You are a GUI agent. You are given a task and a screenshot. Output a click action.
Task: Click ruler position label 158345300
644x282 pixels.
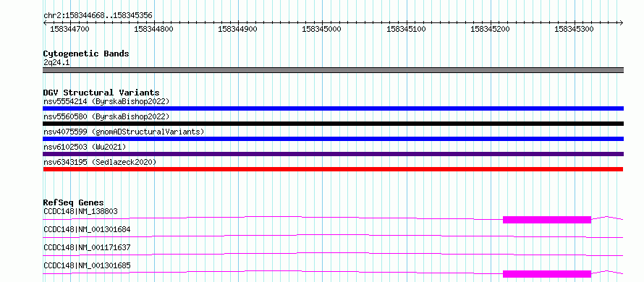(574, 29)
